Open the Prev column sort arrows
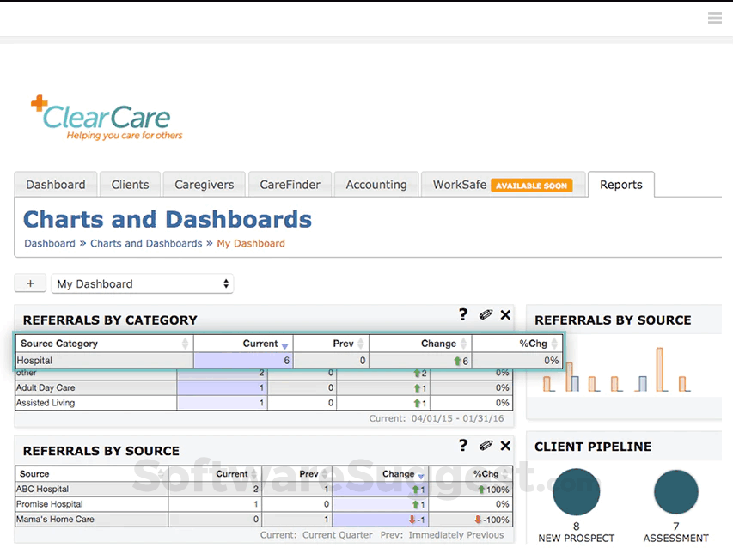 pyautogui.click(x=361, y=343)
